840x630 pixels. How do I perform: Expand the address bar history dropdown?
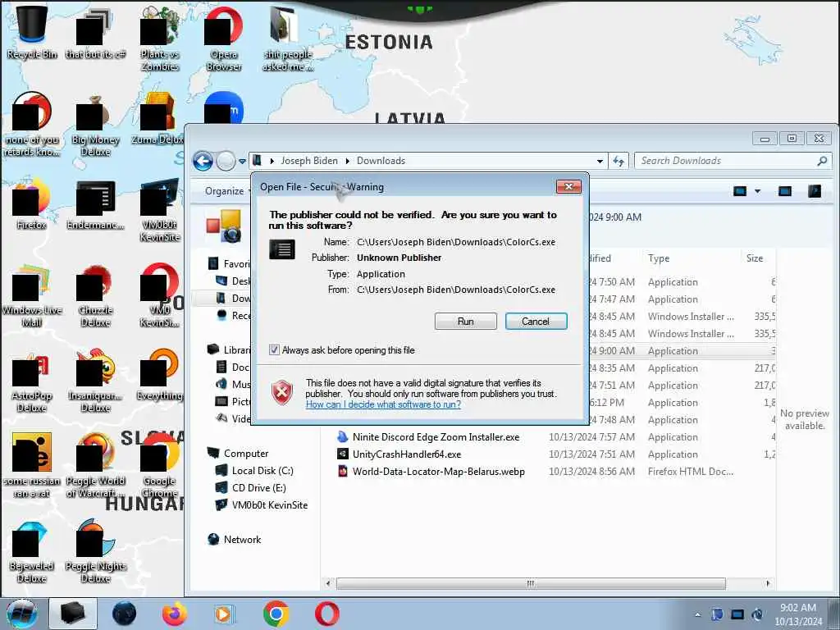(x=600, y=162)
